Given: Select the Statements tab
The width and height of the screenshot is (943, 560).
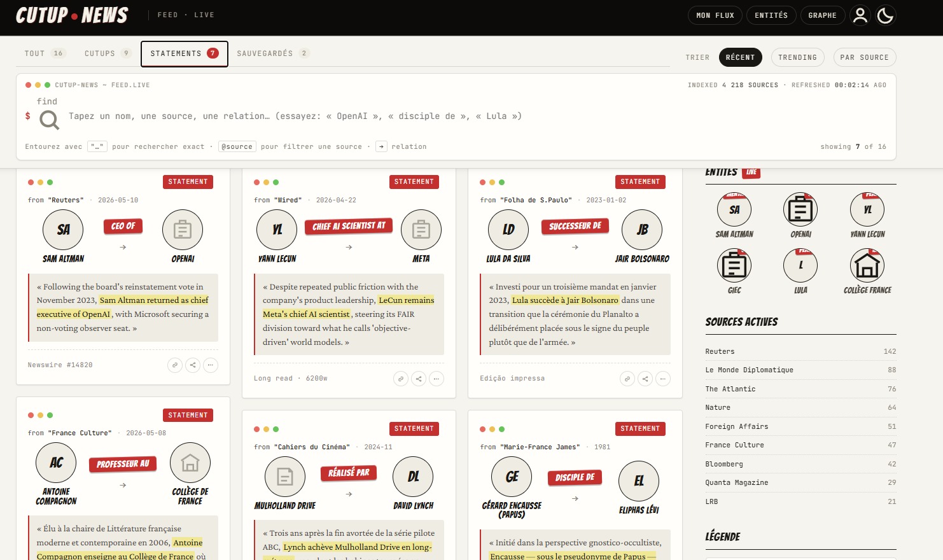Looking at the screenshot, I should tap(184, 53).
